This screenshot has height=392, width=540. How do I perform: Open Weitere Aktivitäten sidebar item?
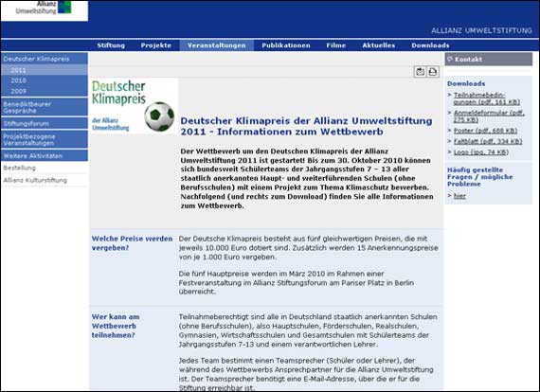pos(45,155)
